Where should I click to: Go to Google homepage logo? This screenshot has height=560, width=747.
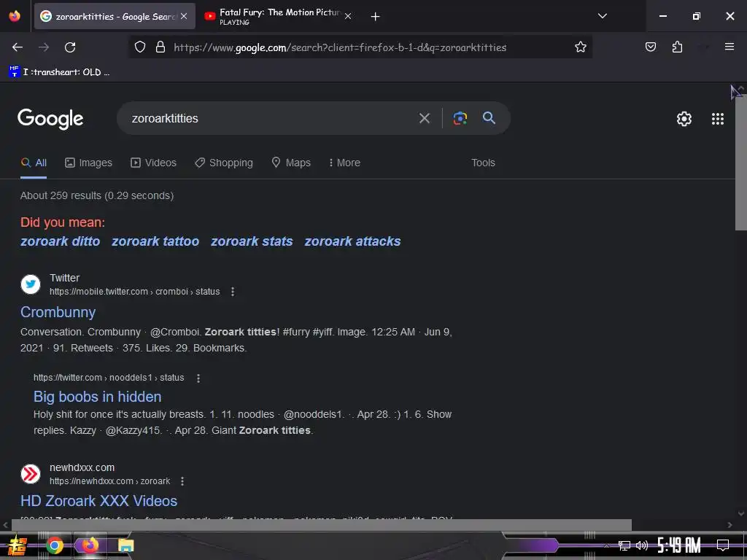point(50,119)
